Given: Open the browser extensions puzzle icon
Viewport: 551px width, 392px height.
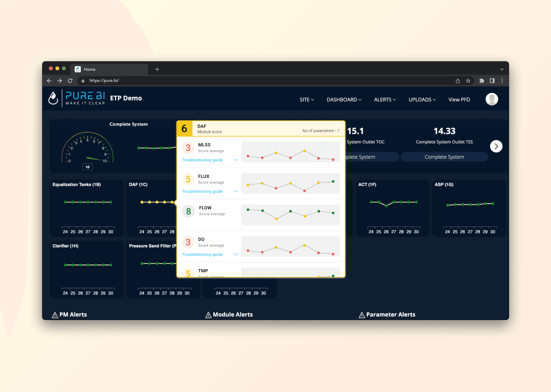Looking at the screenshot, I should point(482,81).
